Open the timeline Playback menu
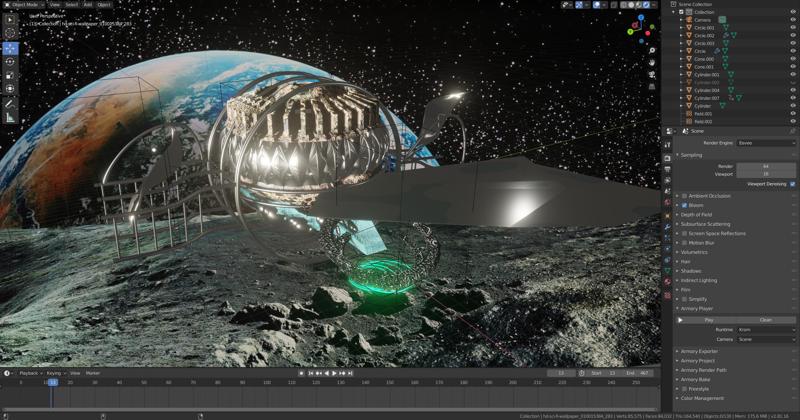 pyautogui.click(x=30, y=373)
